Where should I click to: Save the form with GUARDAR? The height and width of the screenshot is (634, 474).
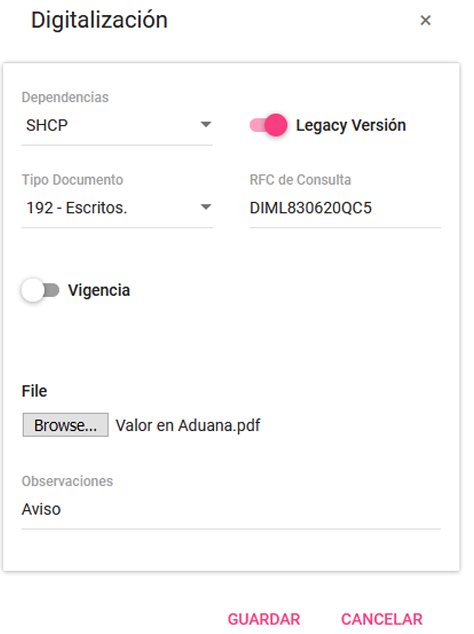264,619
